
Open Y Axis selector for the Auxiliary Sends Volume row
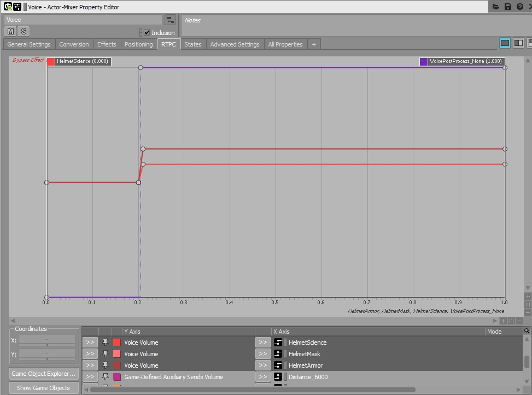[x=90, y=377]
